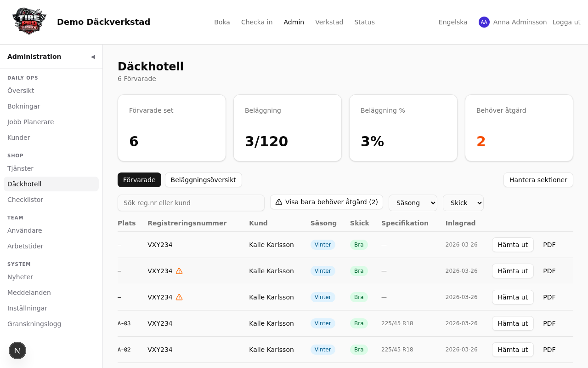Download the PDF for slot A-02
The height and width of the screenshot is (368, 588).
click(x=549, y=350)
